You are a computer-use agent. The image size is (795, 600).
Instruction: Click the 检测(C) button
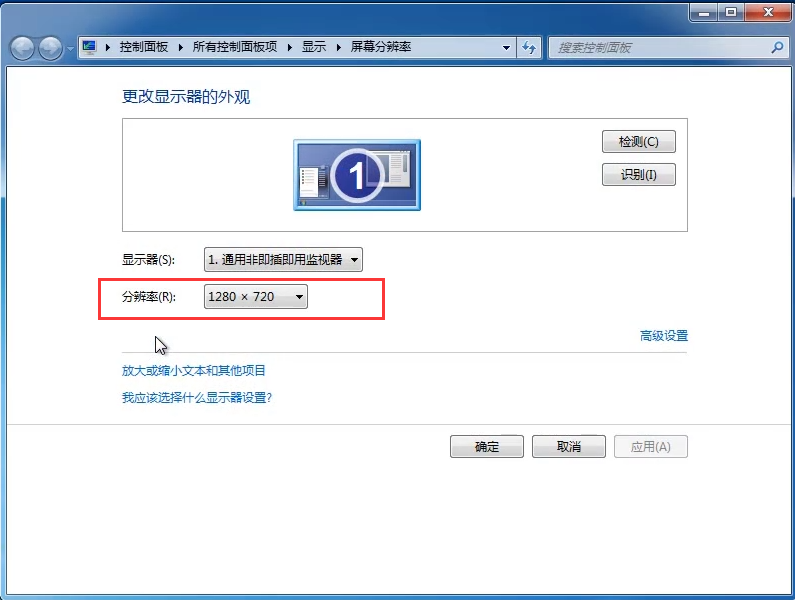tap(639, 142)
